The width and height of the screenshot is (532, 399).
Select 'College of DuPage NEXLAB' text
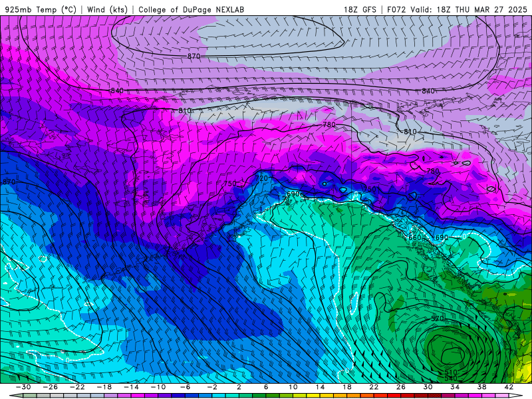[191, 9]
